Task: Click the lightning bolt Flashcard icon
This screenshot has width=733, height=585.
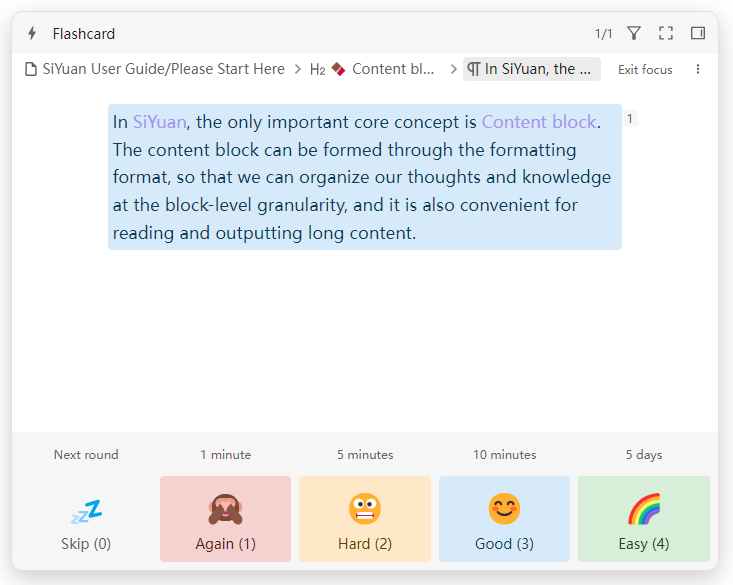Action: point(32,34)
